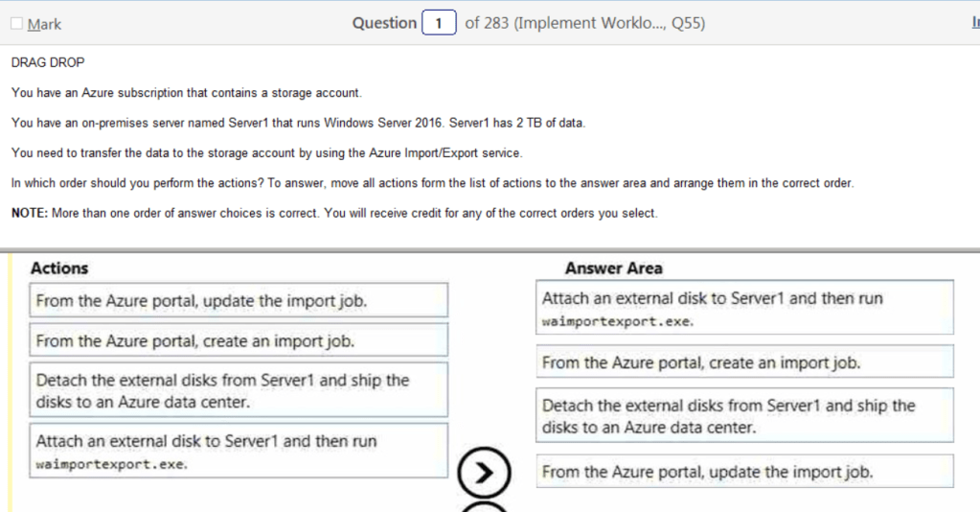Screen dimensions: 980x512
Task: Select 'create an import job' in Actions list
Action: 239,340
